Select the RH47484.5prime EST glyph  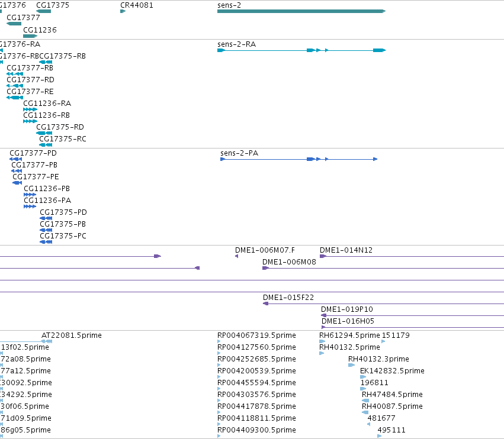click(365, 401)
